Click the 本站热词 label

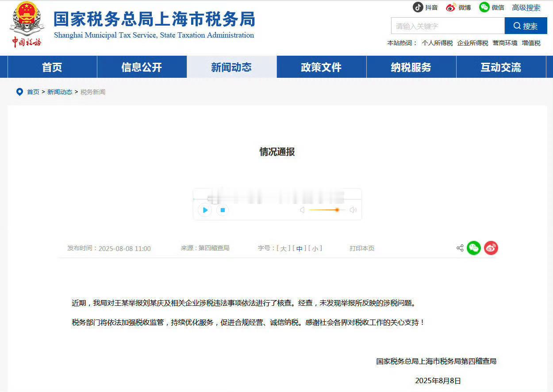402,43
